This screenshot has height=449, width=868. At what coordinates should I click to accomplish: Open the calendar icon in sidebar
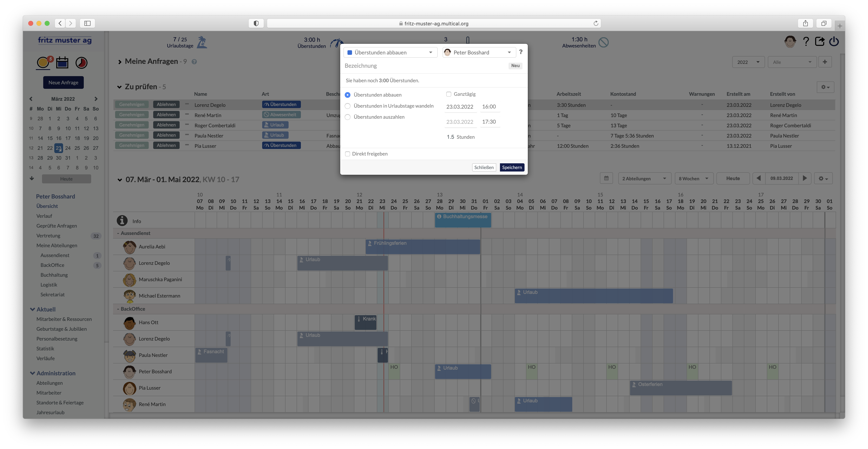point(62,63)
